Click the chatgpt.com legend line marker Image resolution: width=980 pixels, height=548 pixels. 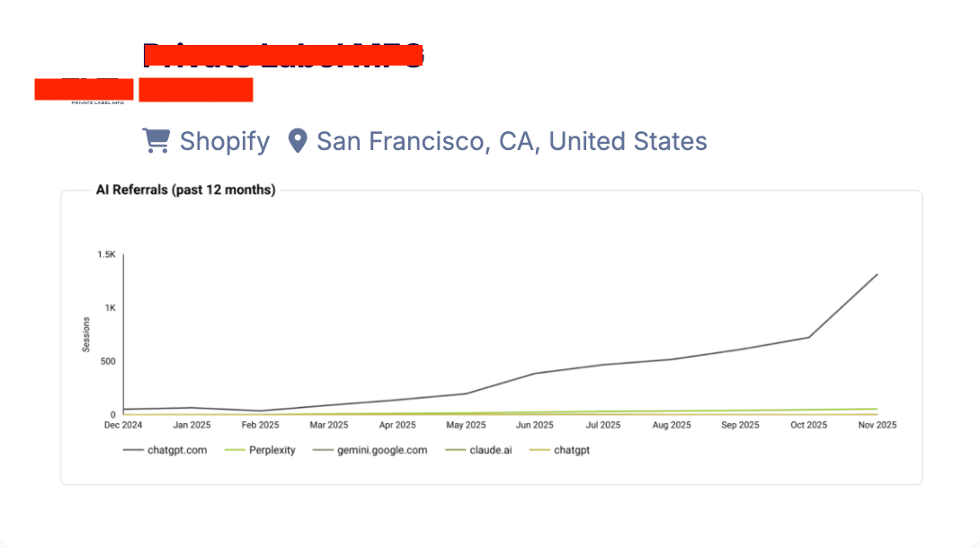point(133,450)
